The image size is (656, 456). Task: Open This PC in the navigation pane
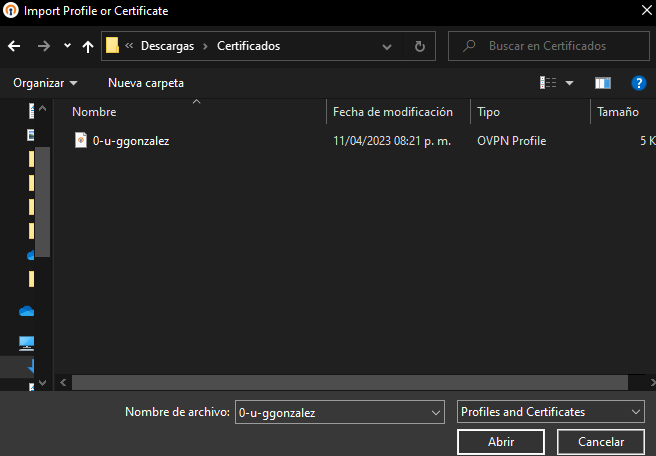(x=26, y=343)
